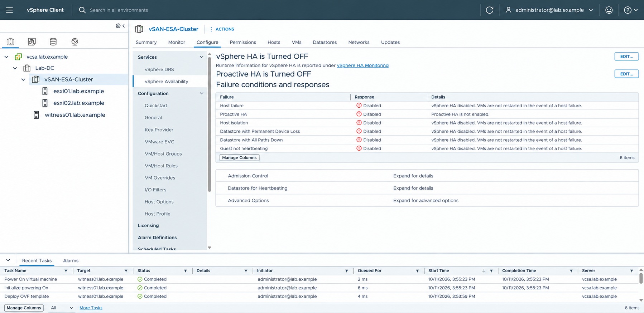The height and width of the screenshot is (313, 644).
Task: Click Edit for vSphere HA
Action: [x=626, y=57]
